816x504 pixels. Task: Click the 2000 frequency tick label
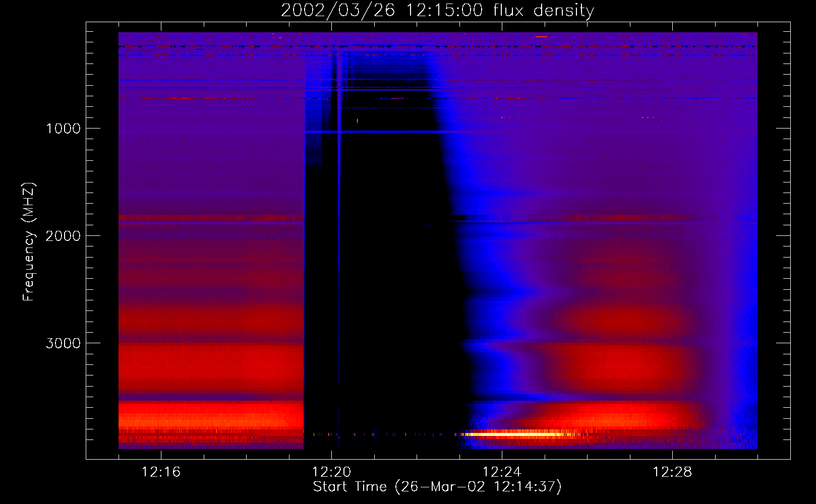click(x=63, y=236)
